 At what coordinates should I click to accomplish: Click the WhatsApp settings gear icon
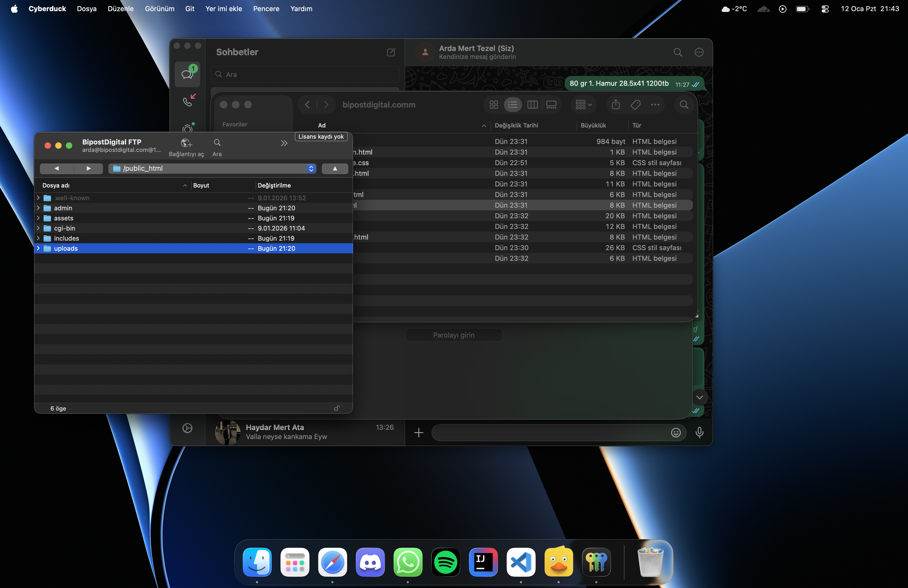point(187,428)
